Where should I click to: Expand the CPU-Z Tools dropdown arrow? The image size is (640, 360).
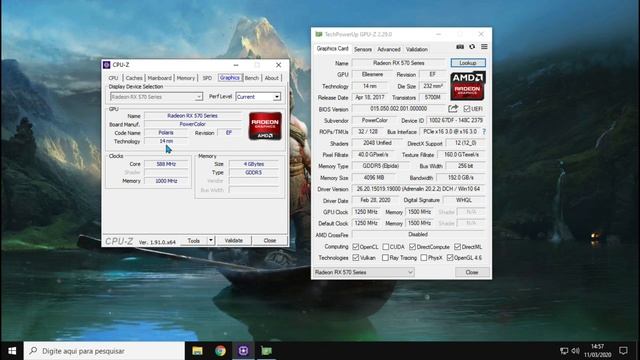(211, 240)
